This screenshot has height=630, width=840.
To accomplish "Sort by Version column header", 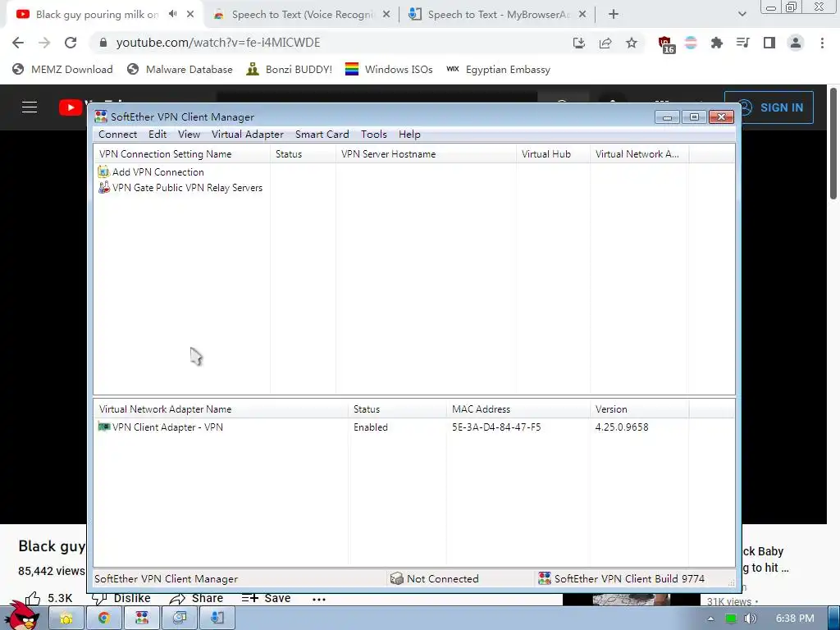I will (639, 409).
